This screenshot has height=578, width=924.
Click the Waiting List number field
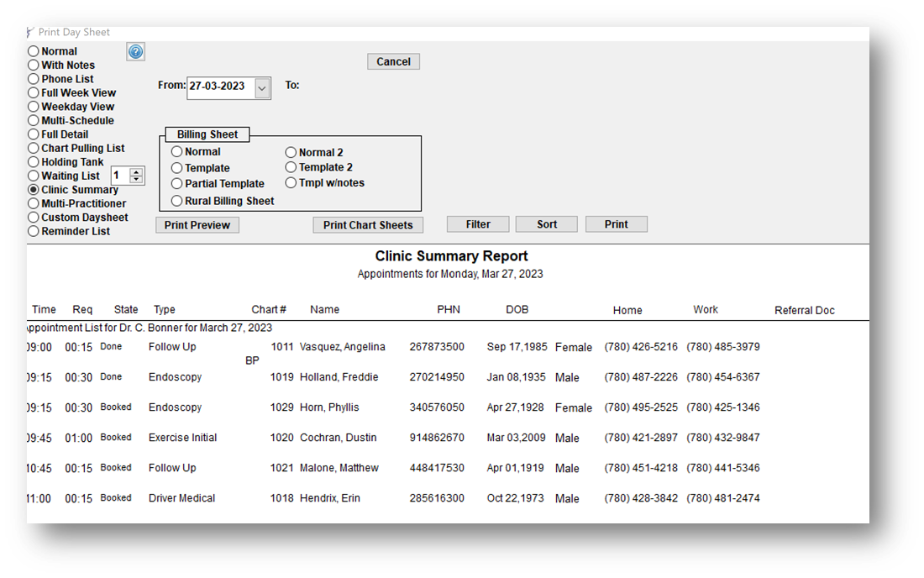(120, 176)
